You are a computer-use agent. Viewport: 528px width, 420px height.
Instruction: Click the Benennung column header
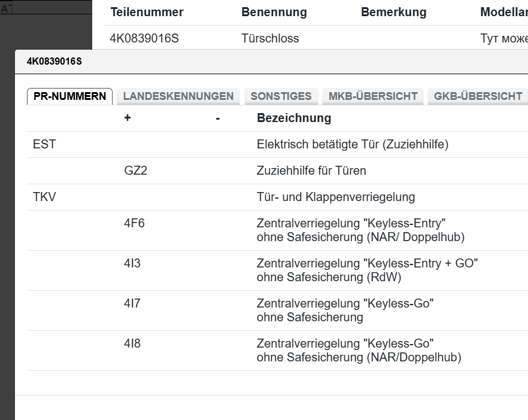[274, 13]
